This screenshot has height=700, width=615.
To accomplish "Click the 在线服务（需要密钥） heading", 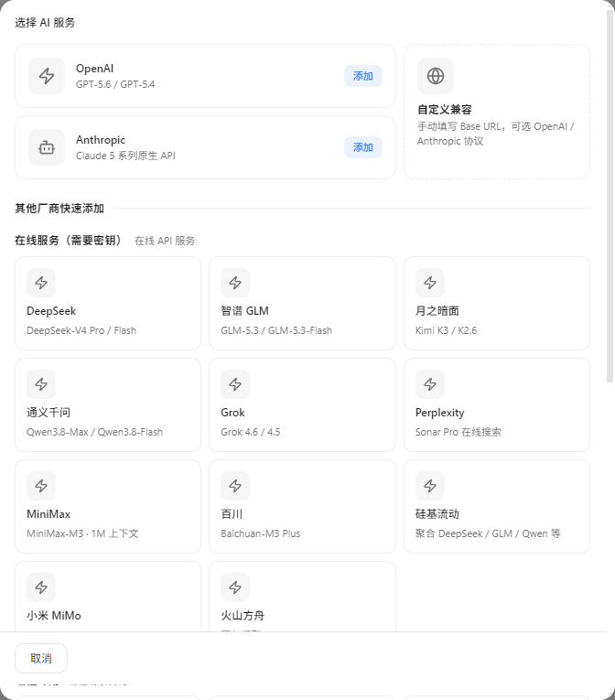I will pyautogui.click(x=69, y=241).
